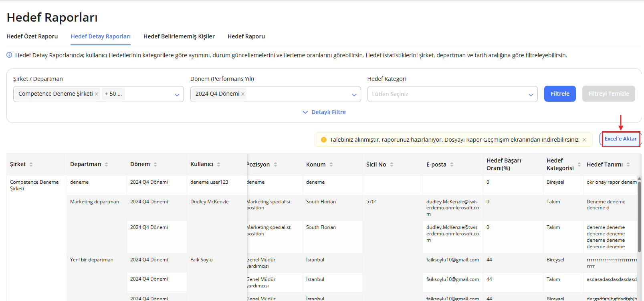The width and height of the screenshot is (644, 301).
Task: Dismiss the report preparing notification
Action: [x=584, y=140]
